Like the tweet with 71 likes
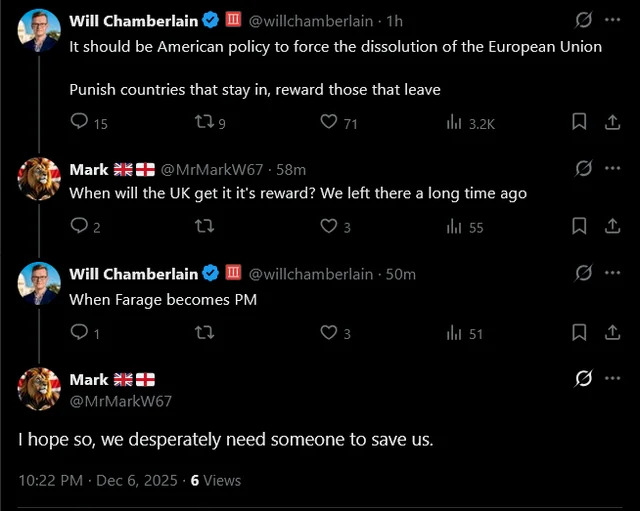Viewport: 640px width, 511px height. pyautogui.click(x=329, y=122)
